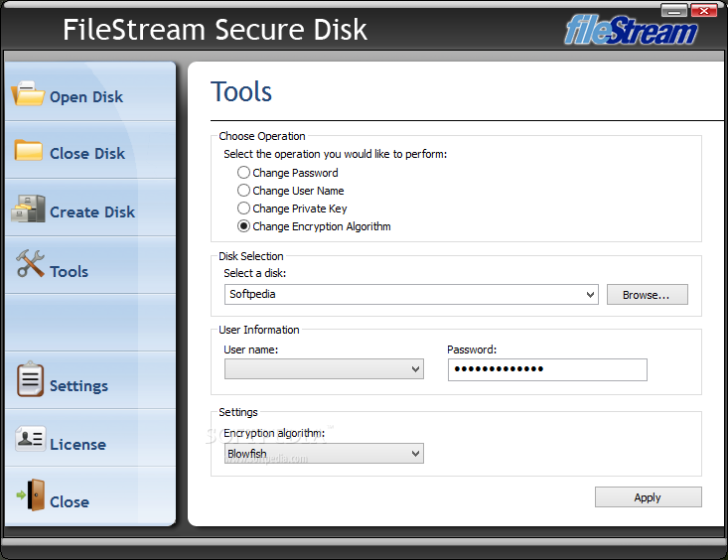Viewport: 728px width, 560px height.
Task: Close the window with red X
Action: click(704, 10)
